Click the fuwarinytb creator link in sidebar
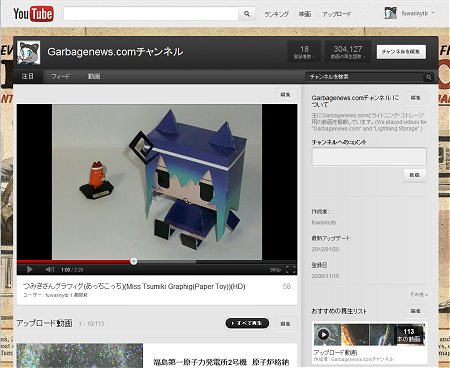The width and height of the screenshot is (450, 368). click(x=324, y=222)
